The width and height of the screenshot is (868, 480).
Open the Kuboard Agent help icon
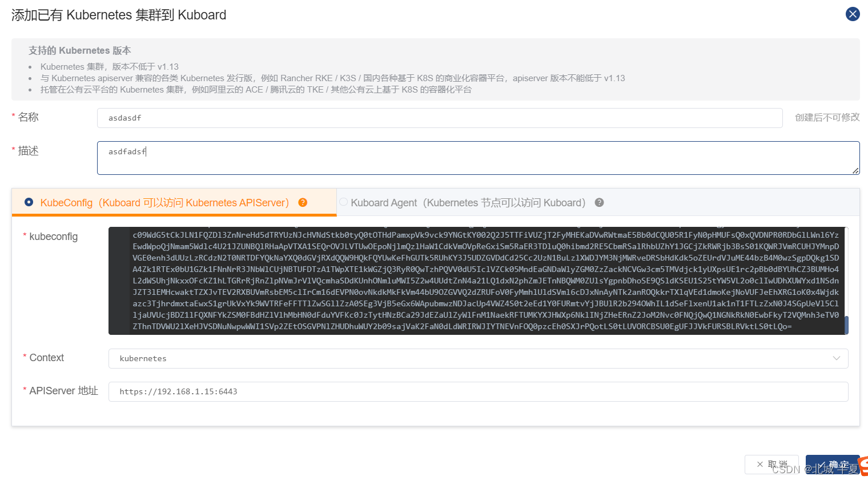(598, 202)
